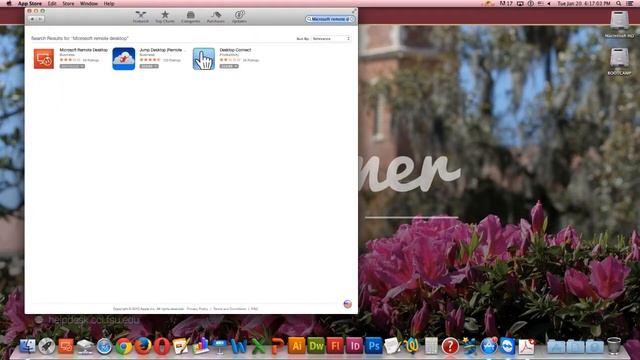640x360 pixels.
Task: Launch Adobe Dreamweaver from the dock
Action: pyautogui.click(x=316, y=346)
